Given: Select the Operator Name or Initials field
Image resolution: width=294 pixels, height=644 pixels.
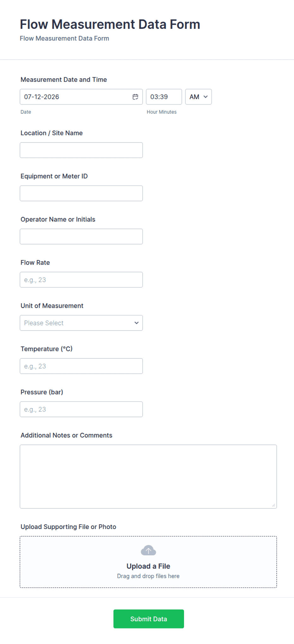Looking at the screenshot, I should (x=81, y=237).
